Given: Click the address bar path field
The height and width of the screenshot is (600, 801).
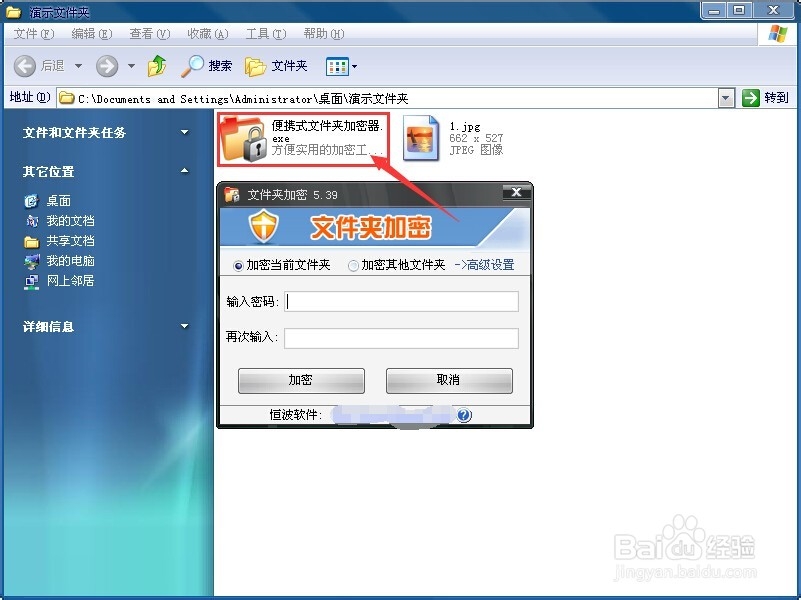Looking at the screenshot, I should coord(387,98).
